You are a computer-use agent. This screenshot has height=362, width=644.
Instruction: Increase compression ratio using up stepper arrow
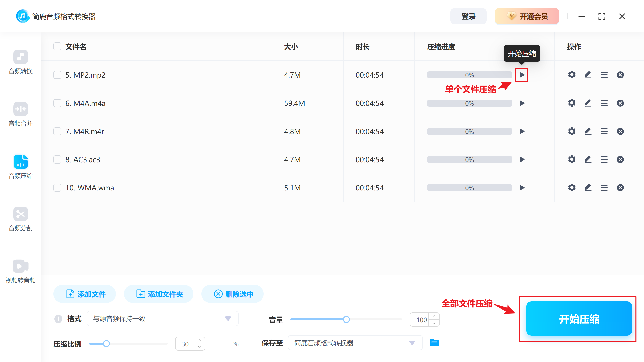click(199, 340)
